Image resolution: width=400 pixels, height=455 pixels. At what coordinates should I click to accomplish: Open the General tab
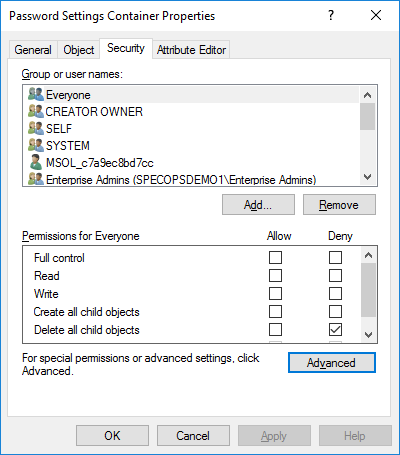(33, 50)
